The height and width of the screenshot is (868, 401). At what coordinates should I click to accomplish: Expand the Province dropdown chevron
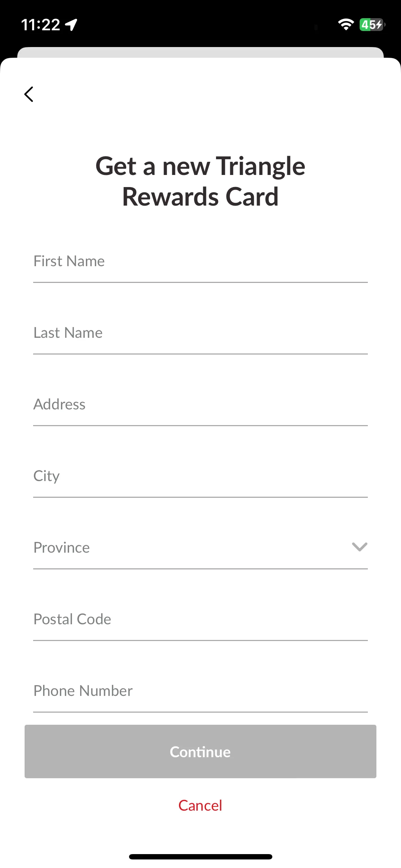pos(359,547)
